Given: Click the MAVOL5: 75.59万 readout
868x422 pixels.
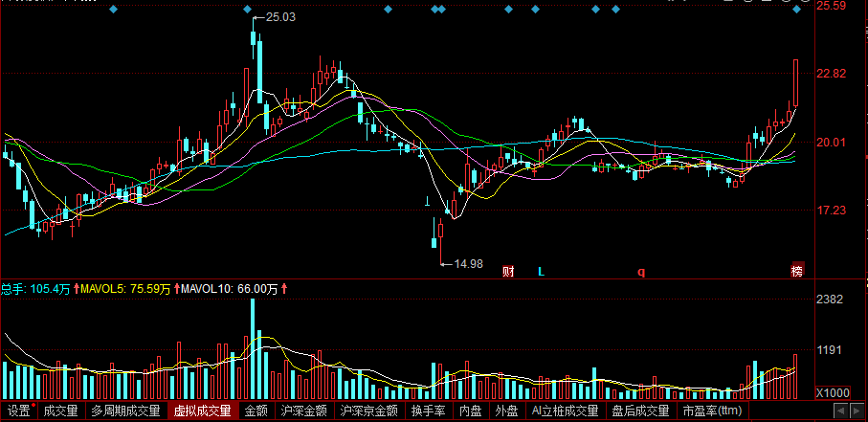Looking at the screenshot, I should point(125,289).
